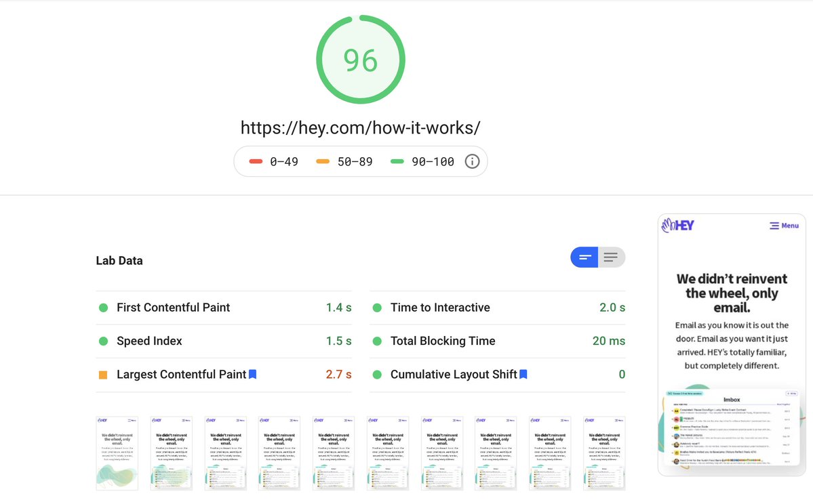This screenshot has height=504, width=813.
Task: Click the info icon beside score legend
Action: (472, 162)
